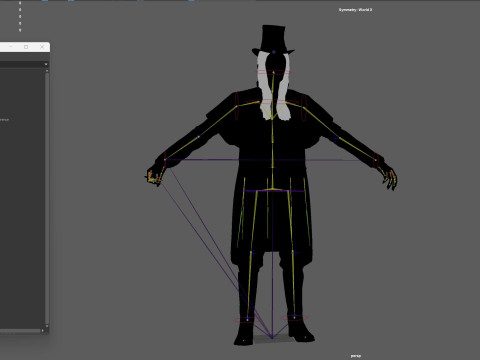
Task: Open the dropdown arrow in floating panel
Action: (x=46, y=64)
